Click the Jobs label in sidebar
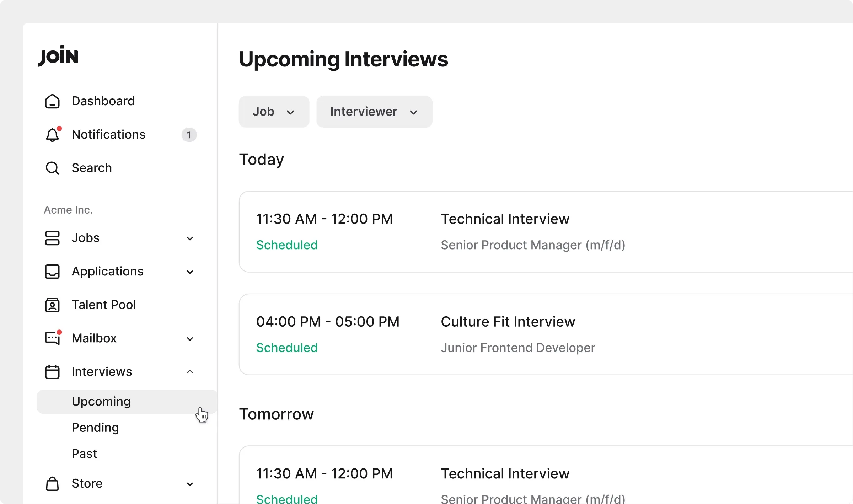This screenshot has height=504, width=853. [85, 238]
